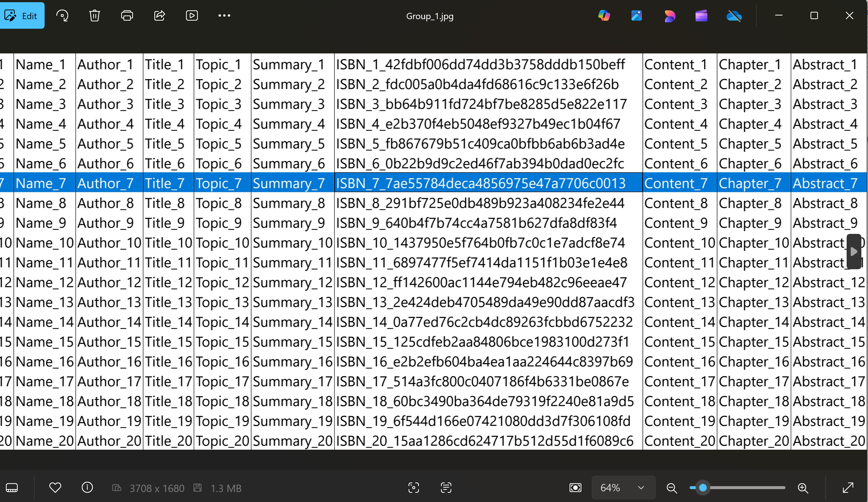Add image to favorites with heart icon
The height and width of the screenshot is (502, 868).
(x=55, y=488)
